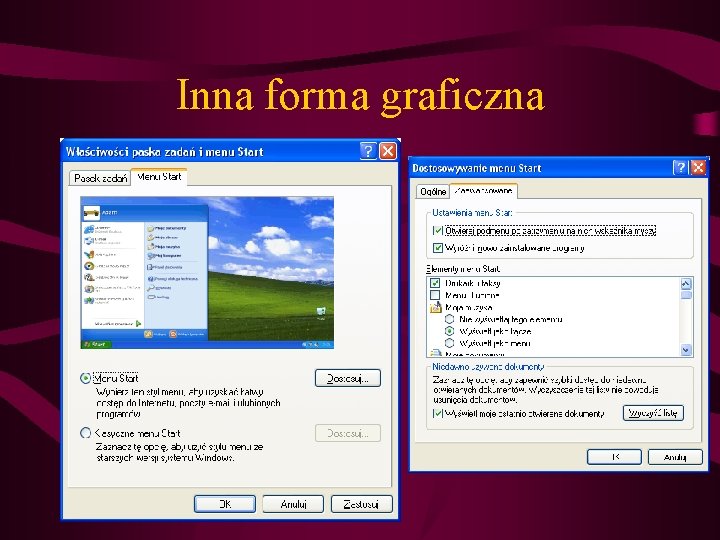Image resolution: width=720 pixels, height=540 pixels.
Task: Close the Właściwości paska zadań dialog
Action: [388, 151]
